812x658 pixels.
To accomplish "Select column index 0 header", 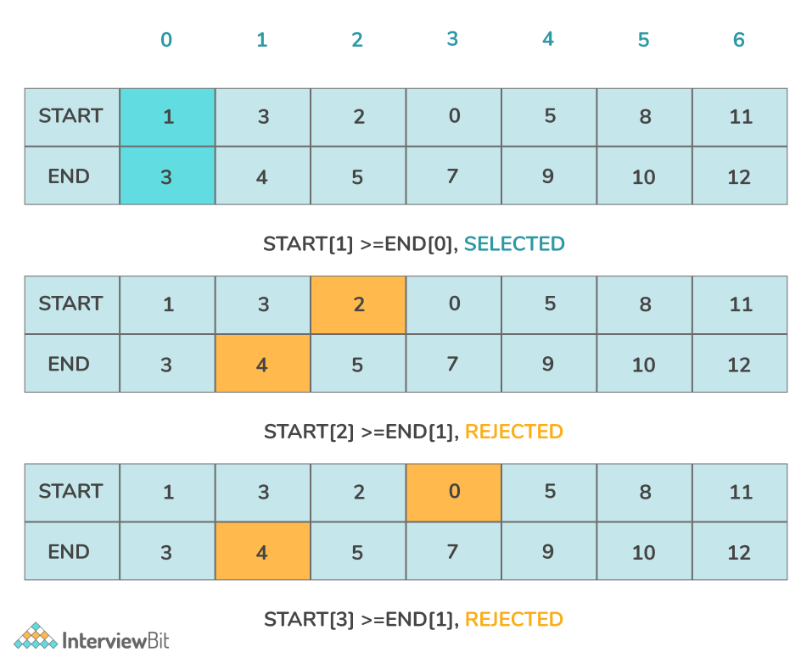I will [166, 40].
